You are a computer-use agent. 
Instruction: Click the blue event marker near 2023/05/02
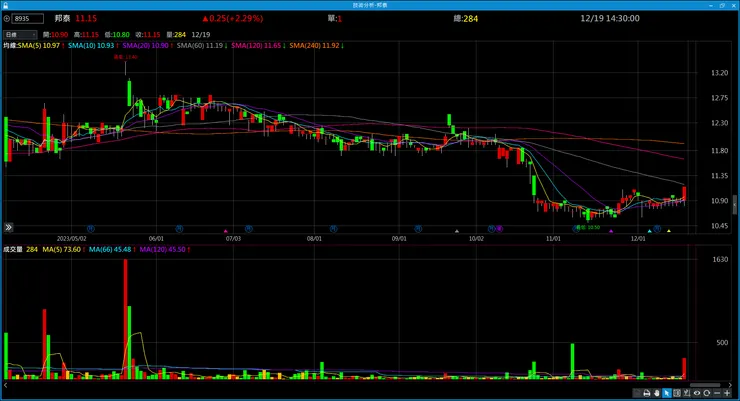coord(91,229)
